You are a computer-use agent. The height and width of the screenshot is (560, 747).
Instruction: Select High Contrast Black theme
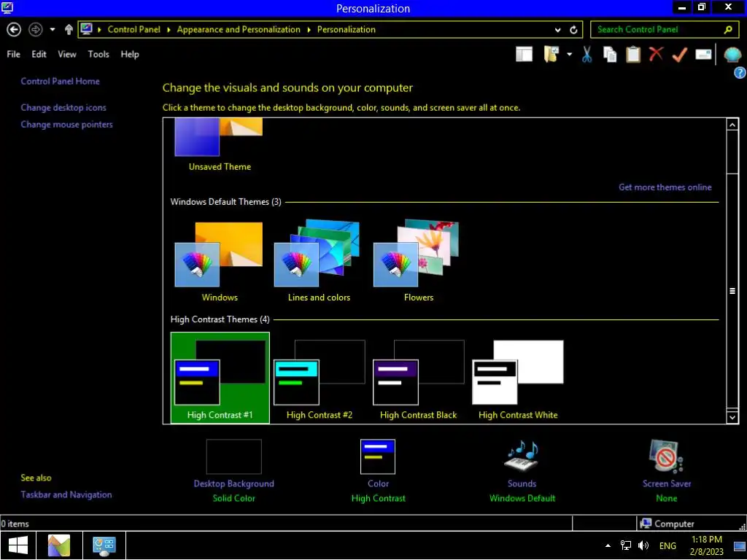coord(418,378)
